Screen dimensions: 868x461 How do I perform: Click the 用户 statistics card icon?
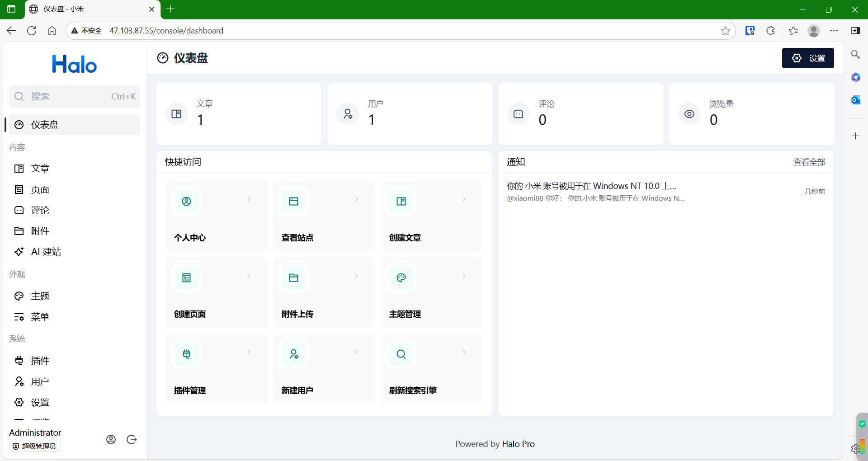point(348,114)
